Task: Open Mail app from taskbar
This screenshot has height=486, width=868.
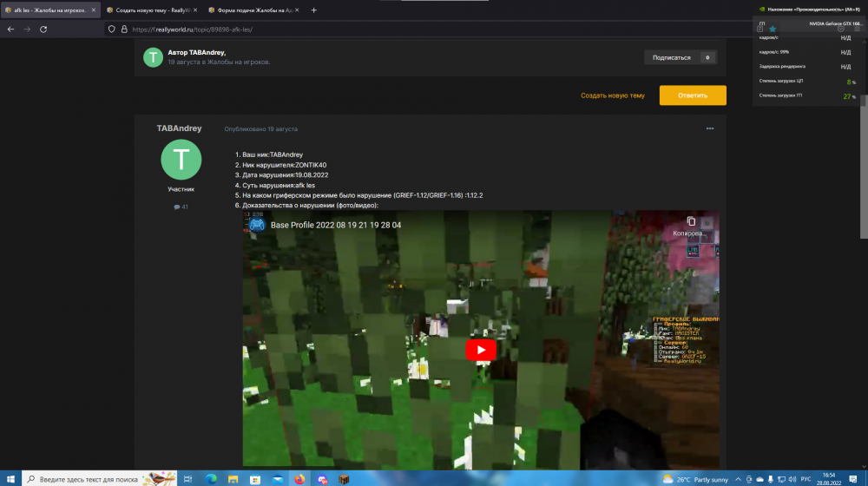Action: pos(278,479)
